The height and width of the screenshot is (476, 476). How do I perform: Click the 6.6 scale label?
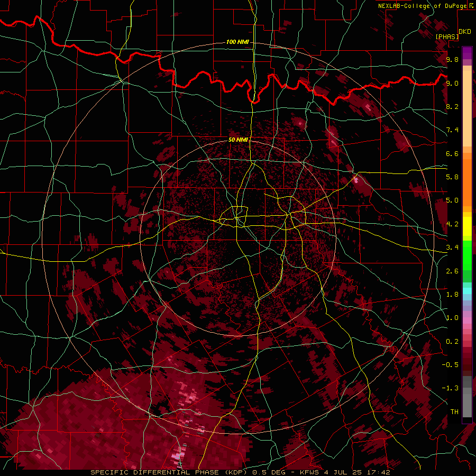(452, 153)
